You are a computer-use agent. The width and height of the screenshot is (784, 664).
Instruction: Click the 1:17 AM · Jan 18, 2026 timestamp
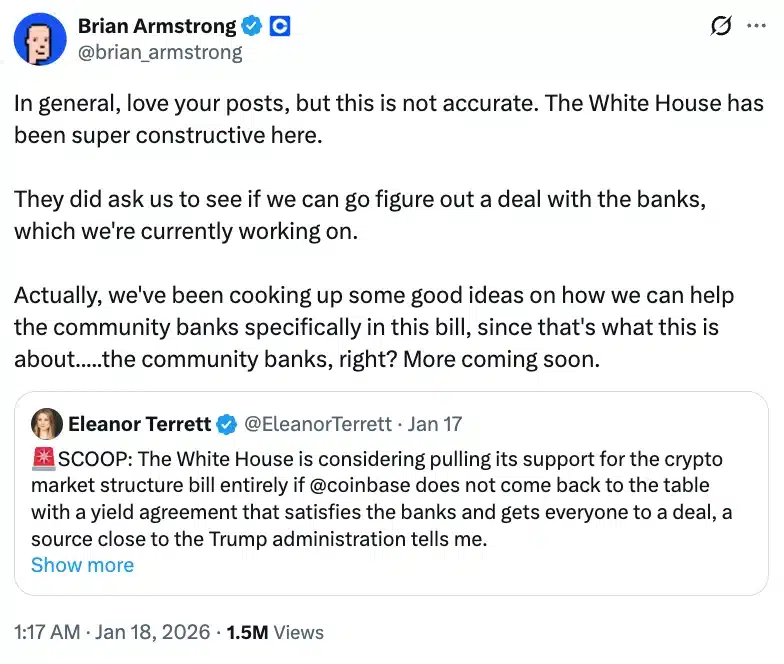point(112,632)
